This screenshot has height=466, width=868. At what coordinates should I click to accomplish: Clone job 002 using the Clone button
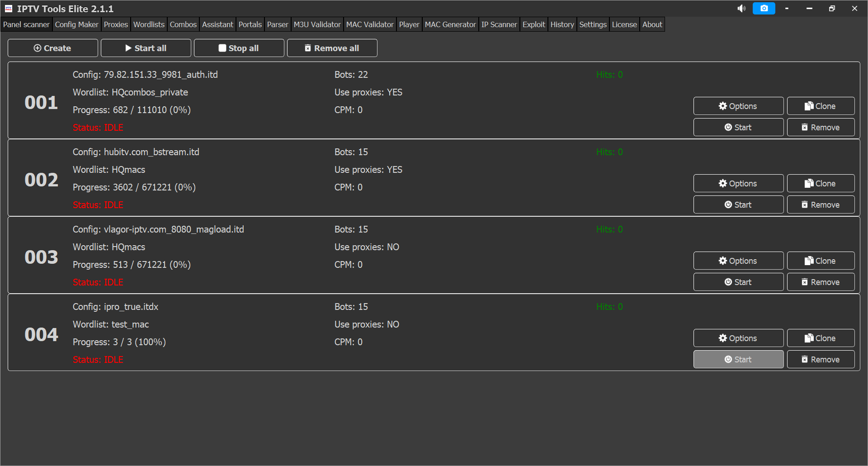click(x=820, y=183)
